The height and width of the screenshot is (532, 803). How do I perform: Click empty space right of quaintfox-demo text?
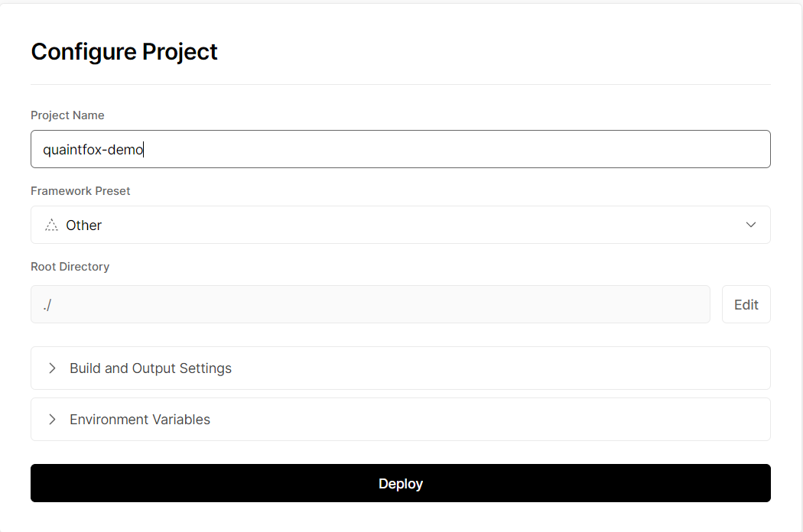[459, 149]
